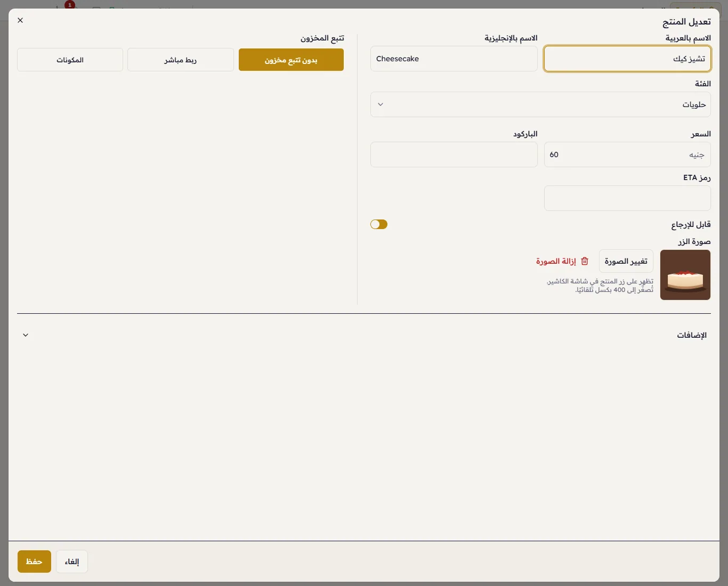Click the السعر price field showing 60
The image size is (728, 586).
627,154
